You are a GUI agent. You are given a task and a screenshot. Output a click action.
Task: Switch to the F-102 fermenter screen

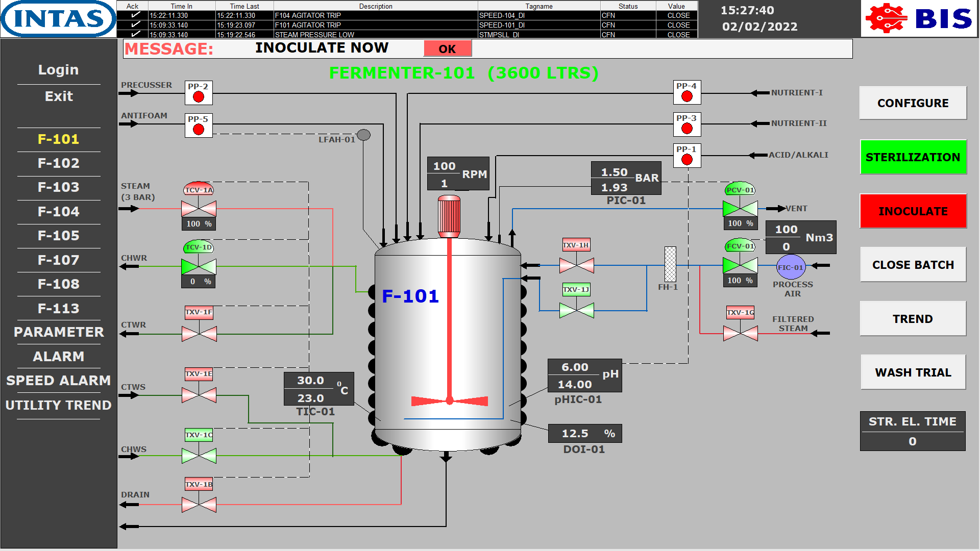[59, 163]
